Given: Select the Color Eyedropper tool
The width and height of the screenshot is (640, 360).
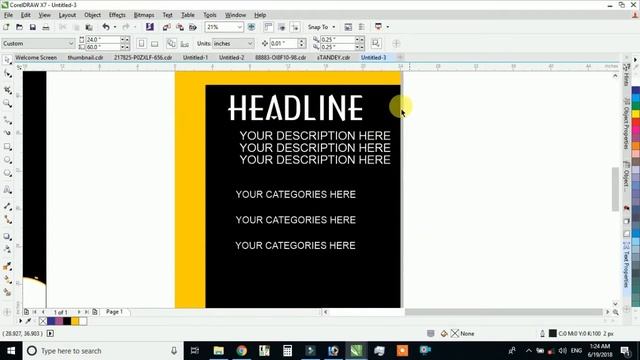Looking at the screenshot, I should pyautogui.click(x=7, y=266).
